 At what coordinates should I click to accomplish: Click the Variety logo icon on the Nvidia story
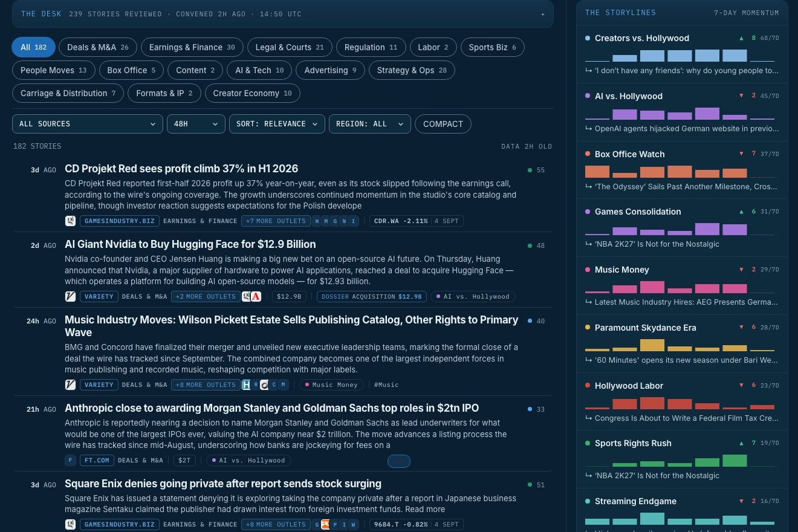click(x=70, y=297)
